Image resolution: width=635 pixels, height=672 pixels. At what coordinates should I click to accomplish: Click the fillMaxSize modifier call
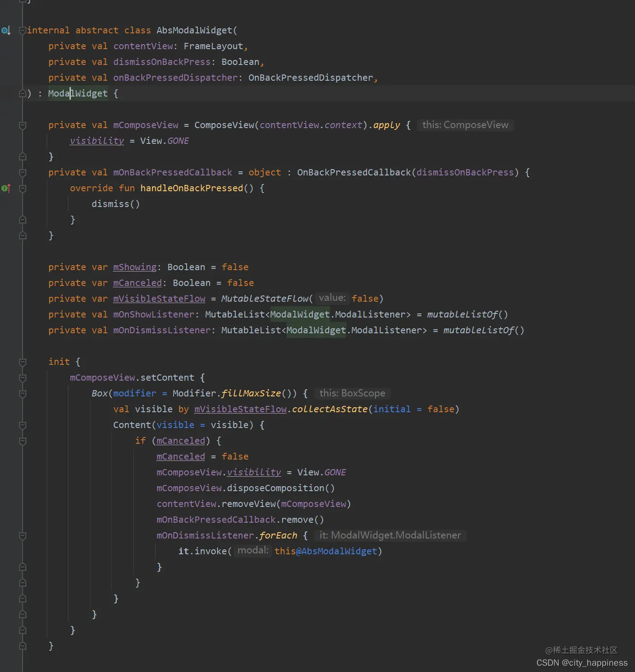251,393
